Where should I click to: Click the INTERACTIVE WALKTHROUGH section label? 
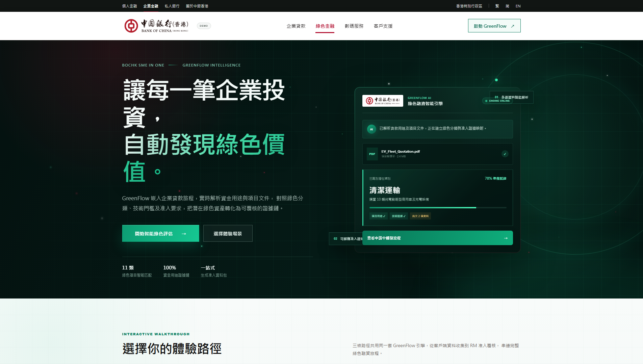click(x=156, y=334)
